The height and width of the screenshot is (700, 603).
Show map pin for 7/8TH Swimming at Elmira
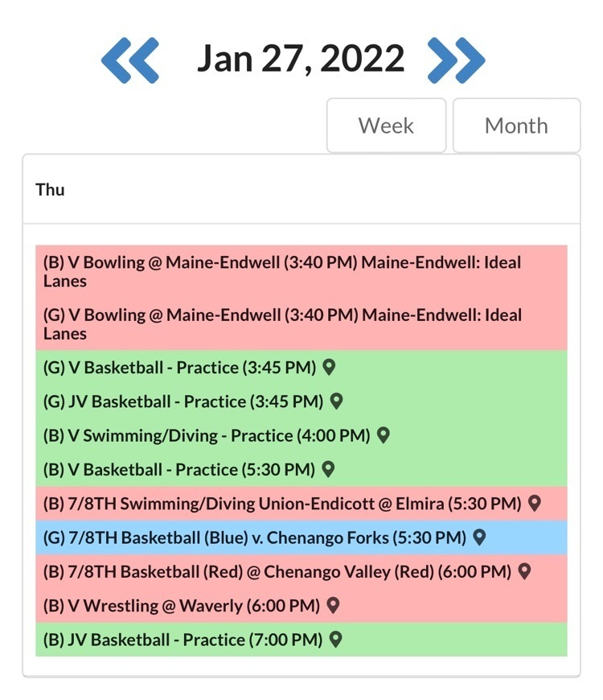pyautogui.click(x=535, y=504)
